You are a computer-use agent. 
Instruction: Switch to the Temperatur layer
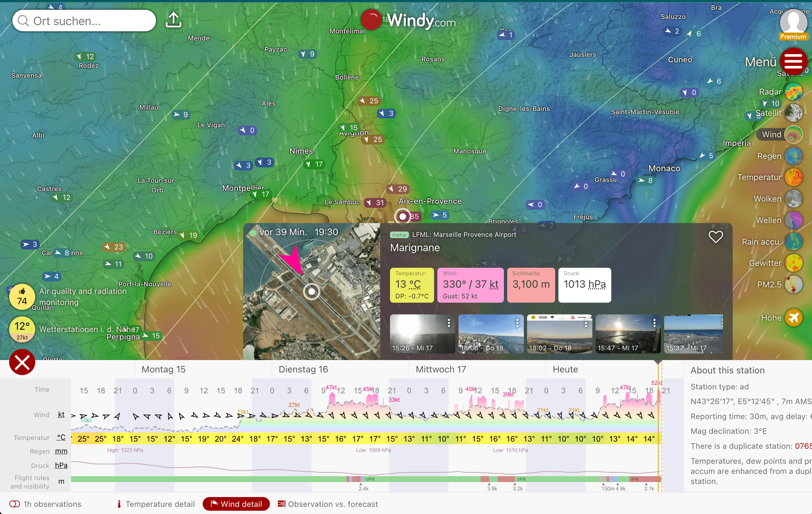click(x=793, y=177)
